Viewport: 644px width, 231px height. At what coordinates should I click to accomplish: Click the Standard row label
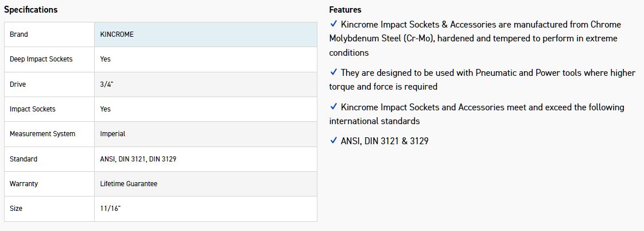click(x=24, y=159)
